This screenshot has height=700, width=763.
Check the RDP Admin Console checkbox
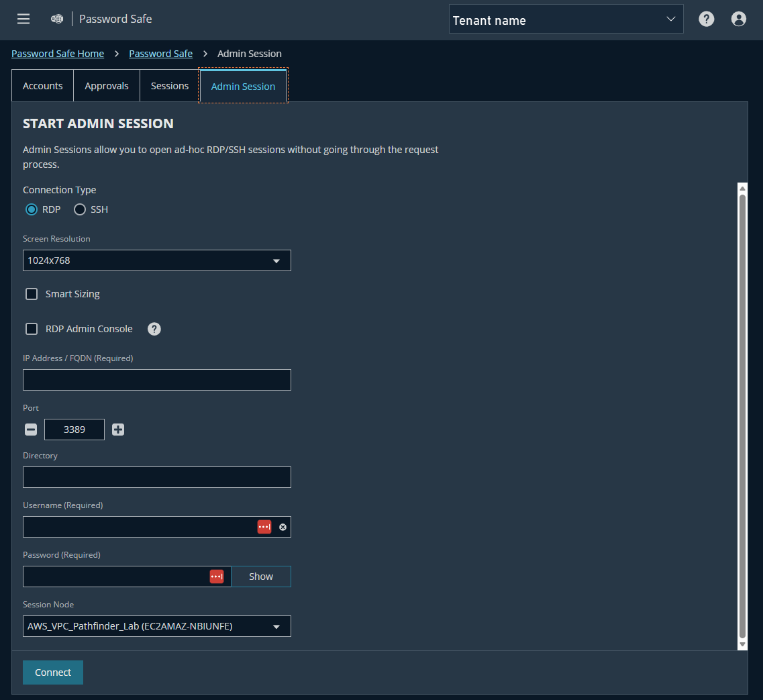(31, 328)
